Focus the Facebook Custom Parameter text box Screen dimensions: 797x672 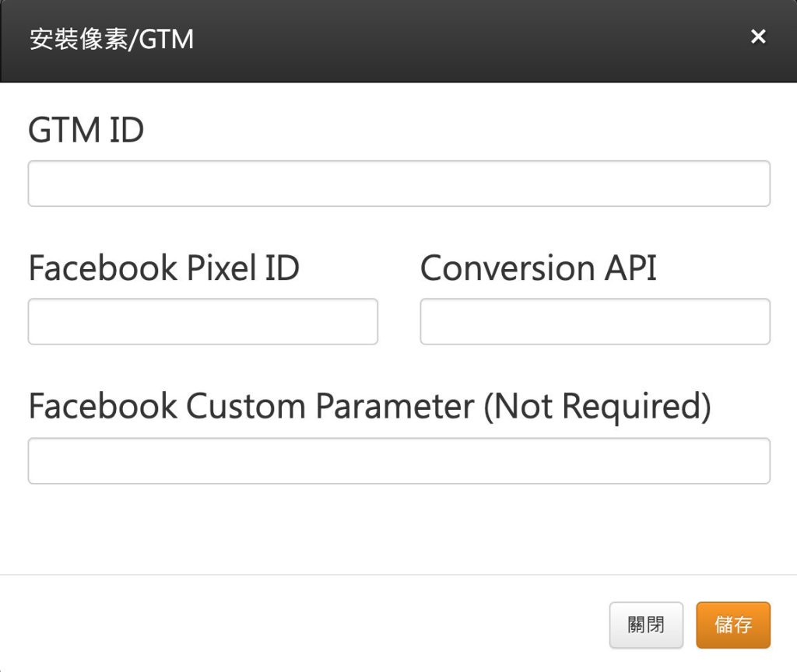(399, 460)
